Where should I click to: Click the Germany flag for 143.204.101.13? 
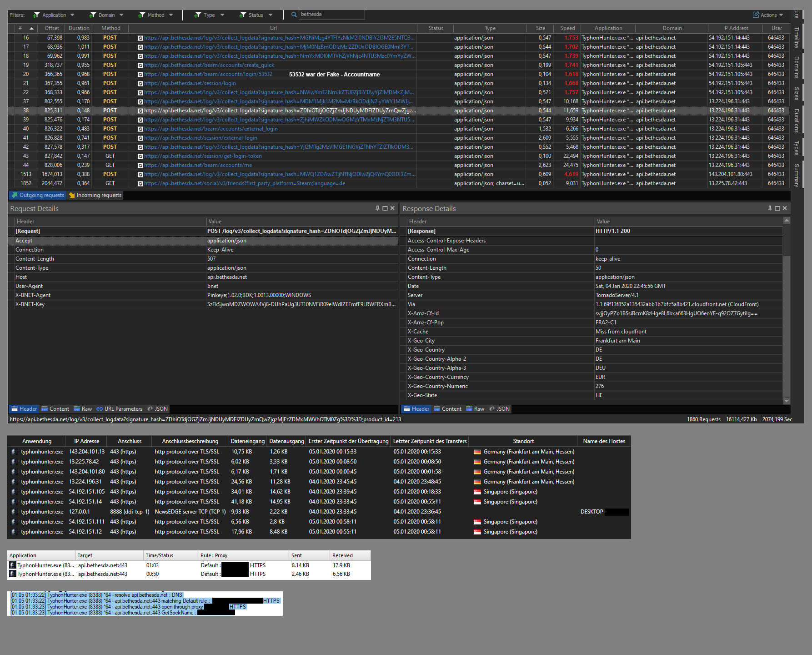[477, 452]
